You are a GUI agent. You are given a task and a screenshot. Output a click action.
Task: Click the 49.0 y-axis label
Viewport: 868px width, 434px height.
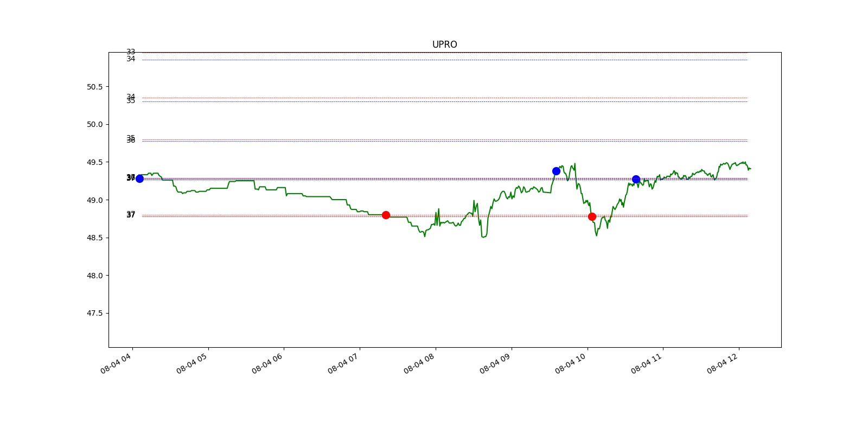point(94,200)
